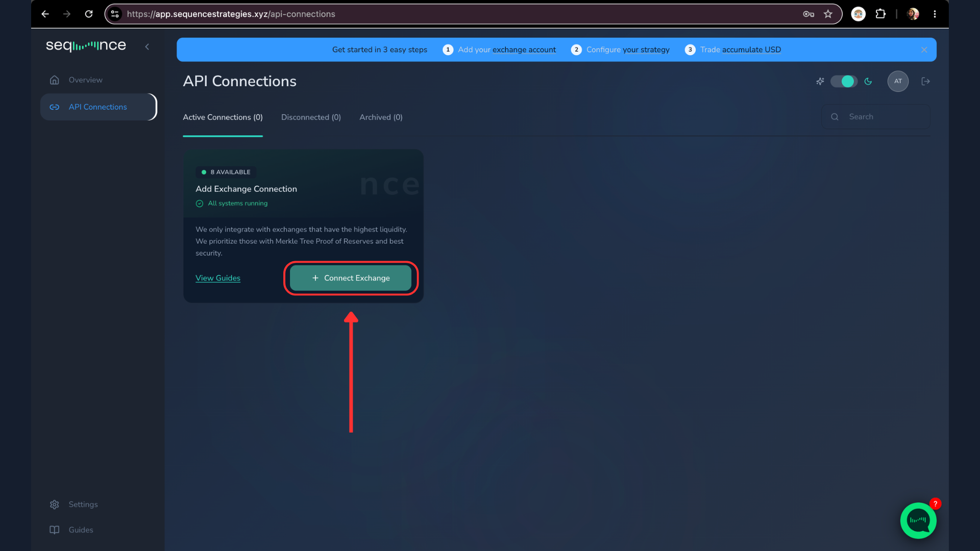Open the green chat support bubble
Screen dimensions: 980x551
pos(918,520)
